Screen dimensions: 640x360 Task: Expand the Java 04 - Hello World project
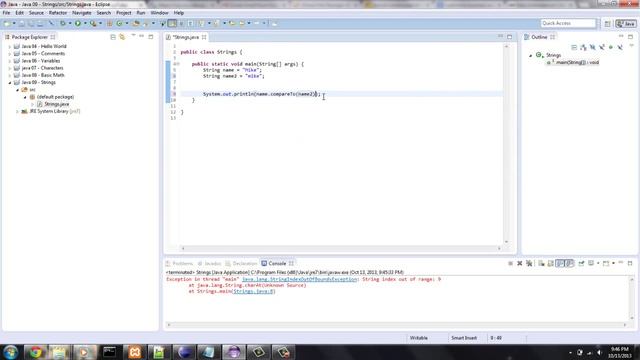pyautogui.click(x=10, y=47)
